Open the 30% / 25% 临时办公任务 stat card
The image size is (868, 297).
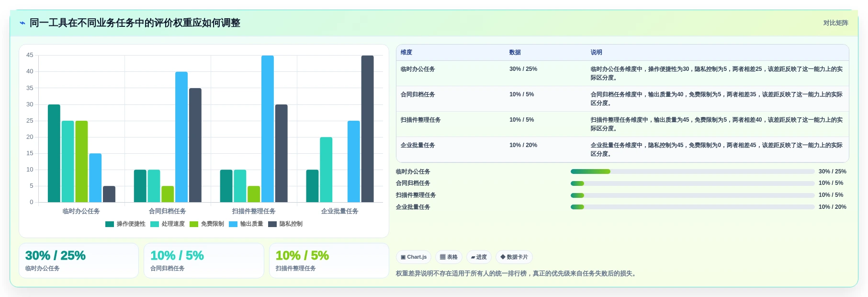(x=79, y=261)
